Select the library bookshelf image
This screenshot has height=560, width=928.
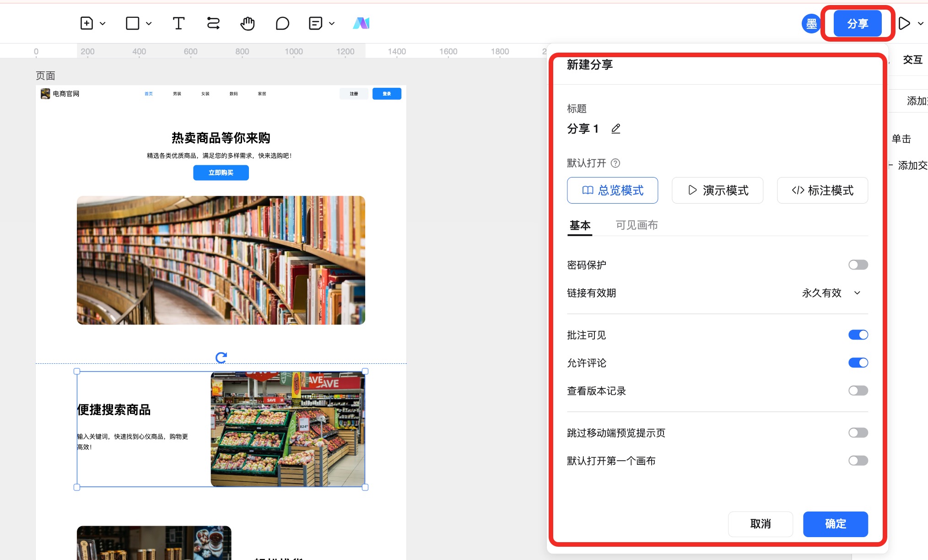[x=221, y=260]
